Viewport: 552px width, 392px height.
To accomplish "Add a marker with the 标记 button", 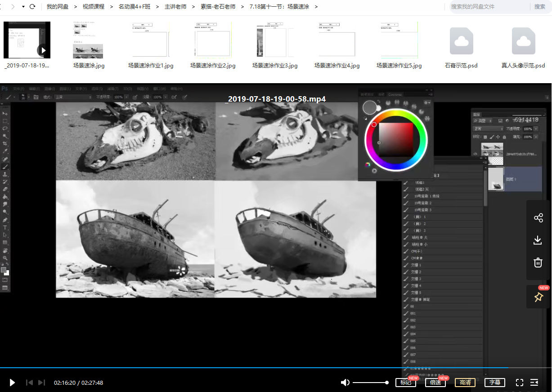I will (x=405, y=383).
